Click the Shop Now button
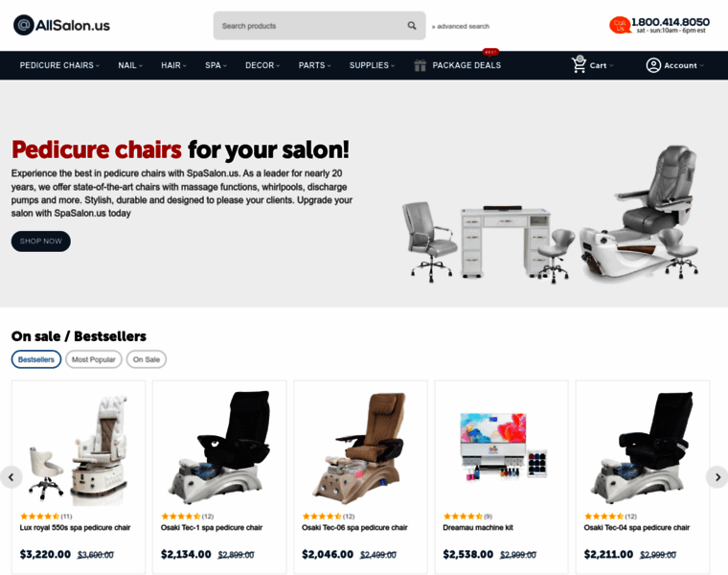The width and height of the screenshot is (728, 575). pos(41,241)
